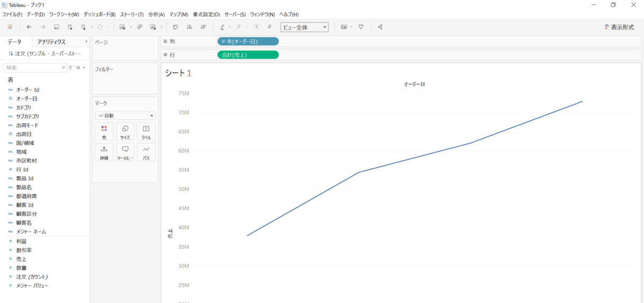Sort ascending using the toolbar icon

click(189, 27)
